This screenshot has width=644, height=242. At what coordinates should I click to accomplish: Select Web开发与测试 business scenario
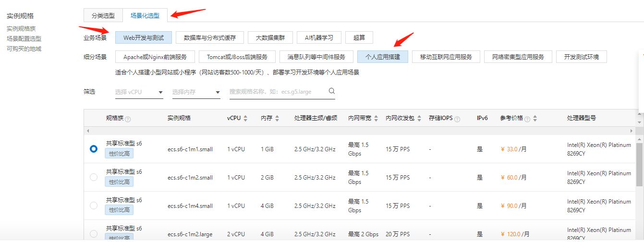coord(143,37)
